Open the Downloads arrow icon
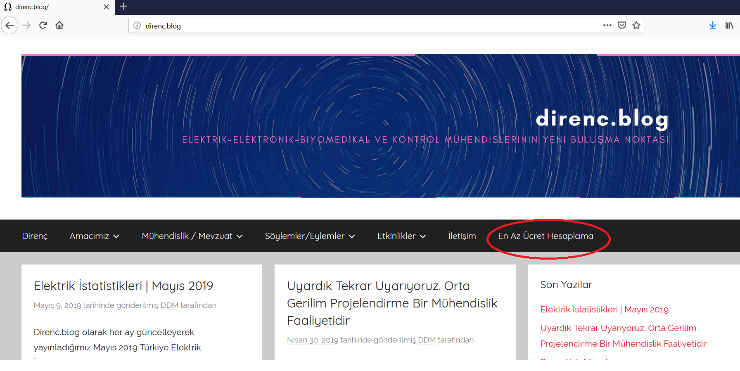 (713, 25)
